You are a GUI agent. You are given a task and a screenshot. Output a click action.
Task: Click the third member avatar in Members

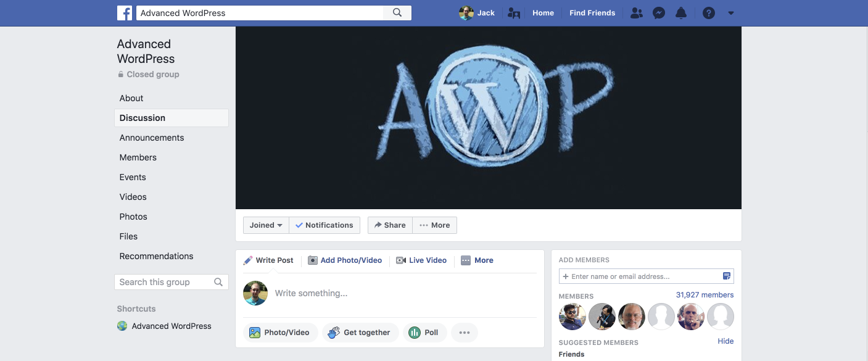[632, 317]
